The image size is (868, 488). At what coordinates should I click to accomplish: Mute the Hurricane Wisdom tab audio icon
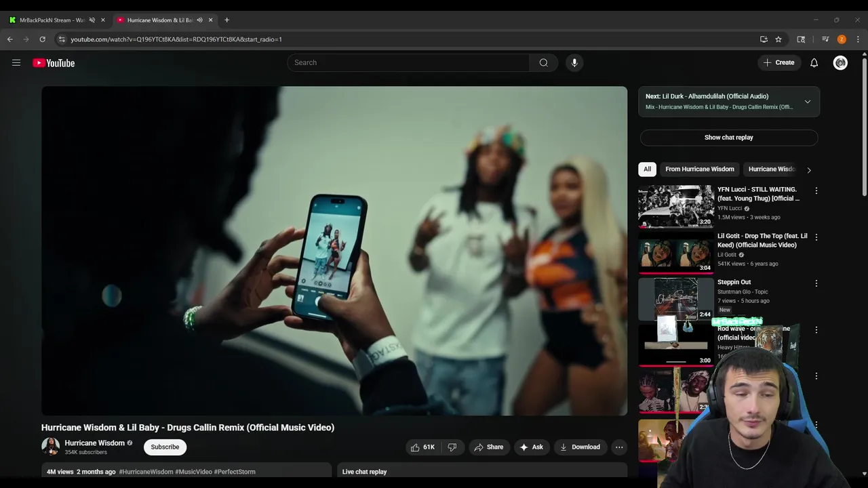click(199, 20)
